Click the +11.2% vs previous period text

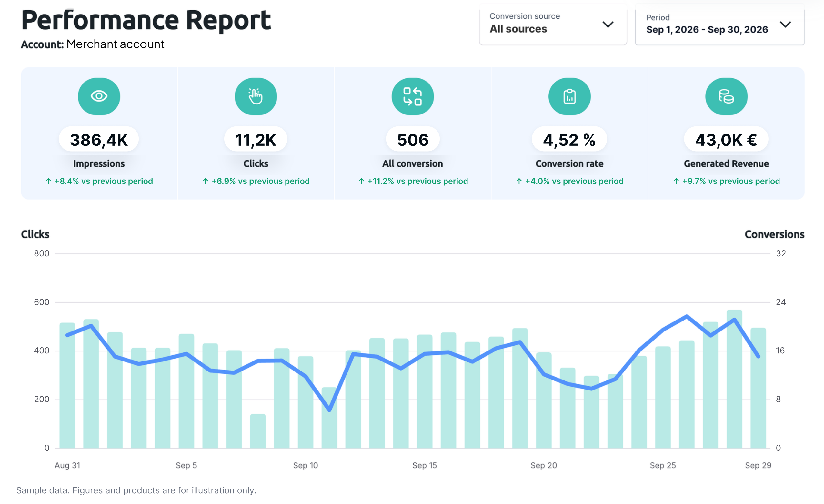tap(413, 181)
